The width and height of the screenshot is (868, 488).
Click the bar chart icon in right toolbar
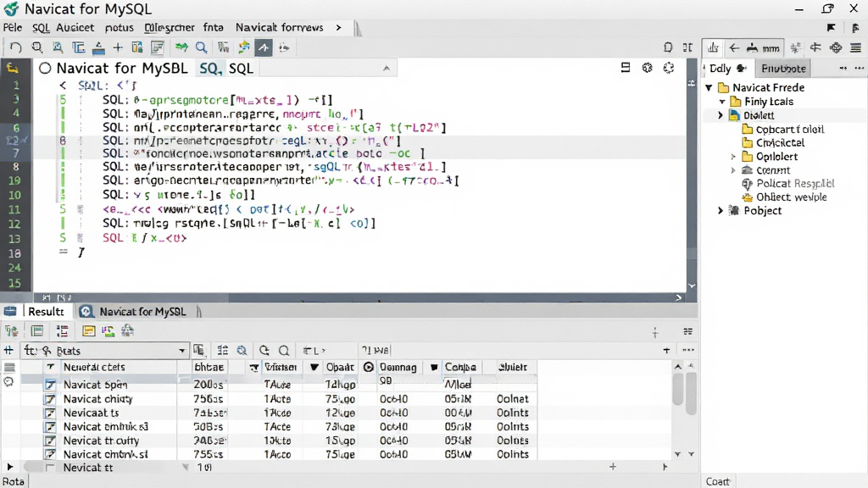713,48
